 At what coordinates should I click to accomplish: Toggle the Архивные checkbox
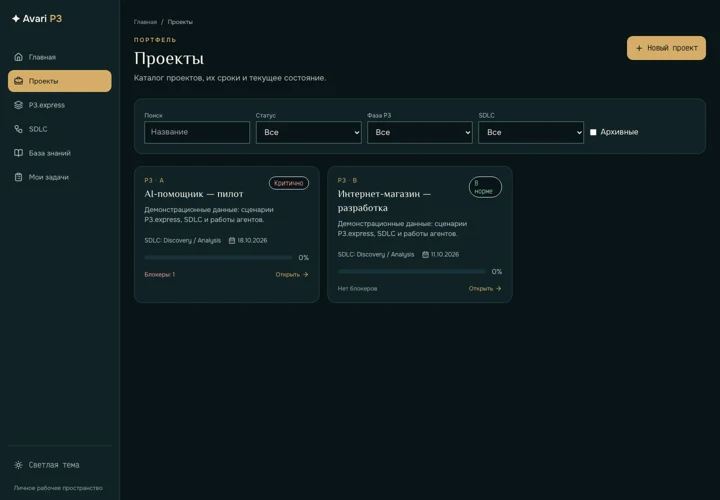click(x=593, y=132)
